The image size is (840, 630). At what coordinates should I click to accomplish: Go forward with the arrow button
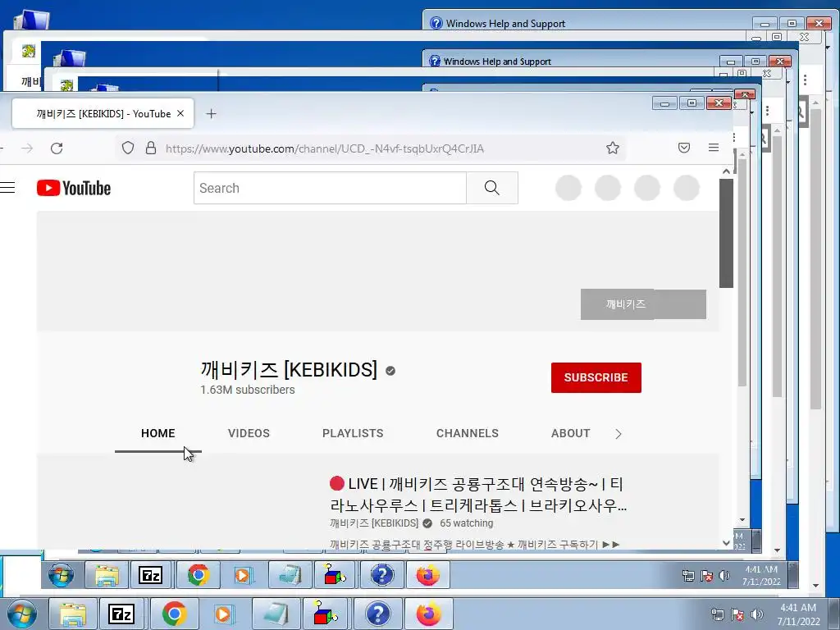(x=27, y=148)
